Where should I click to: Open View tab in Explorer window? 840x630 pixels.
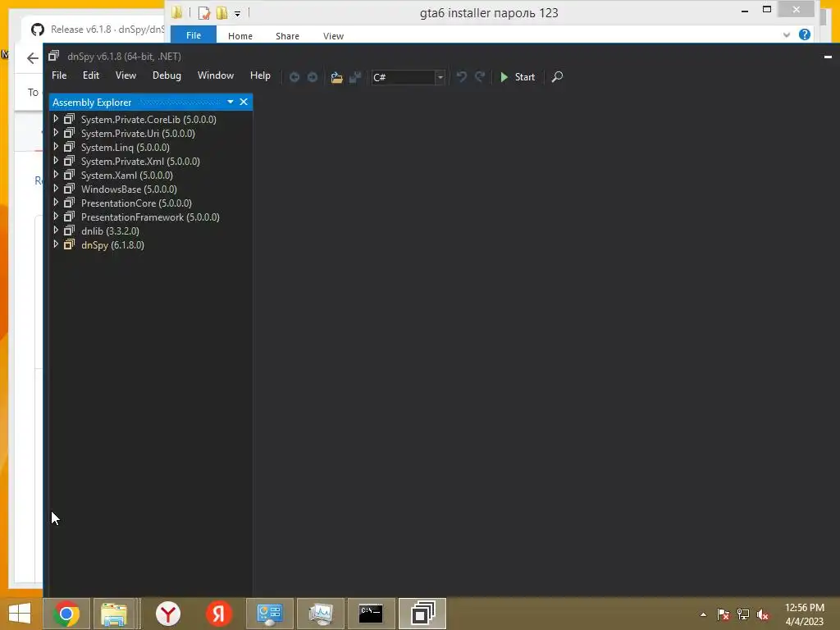333,36
